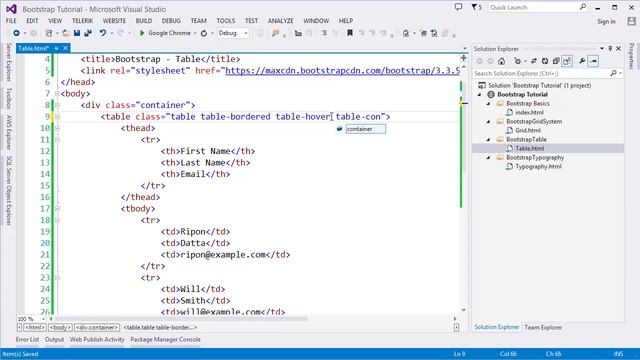Open the Toolbox side tab
The image size is (640, 360).
[x=9, y=98]
